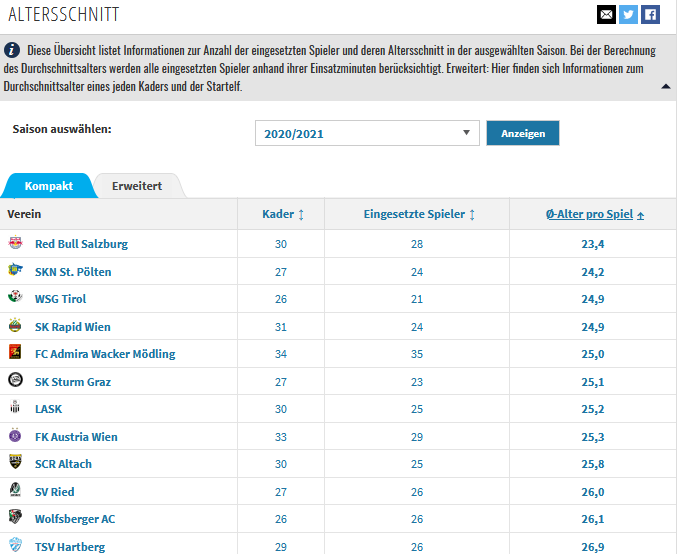677x554 pixels.
Task: Click the SK Sturm Graz club crest
Action: pyautogui.click(x=15, y=380)
